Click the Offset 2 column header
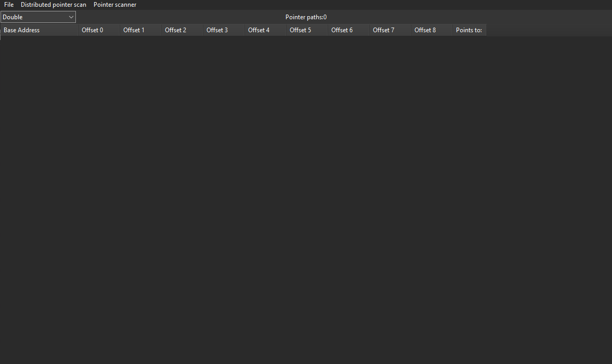The image size is (612, 364). pos(182,30)
